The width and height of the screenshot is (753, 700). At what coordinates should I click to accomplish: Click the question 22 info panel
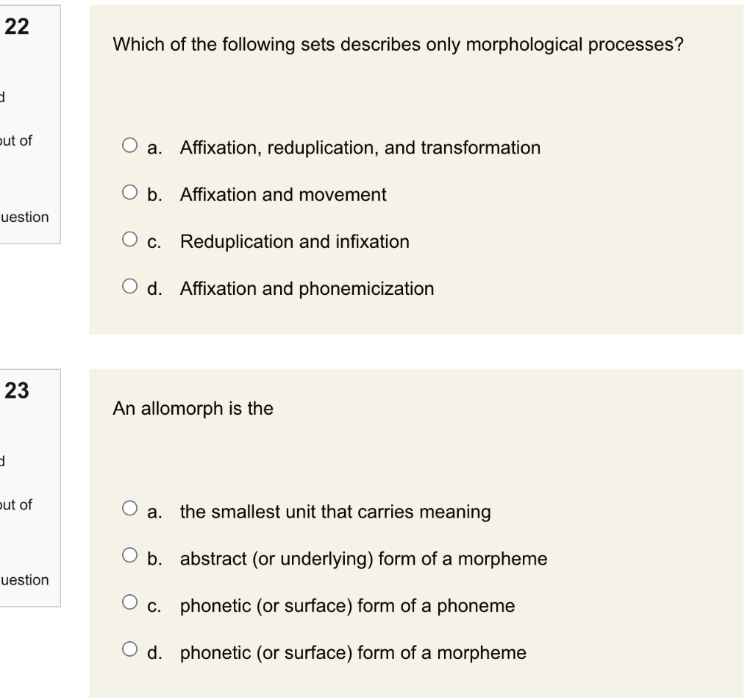tap(29, 121)
